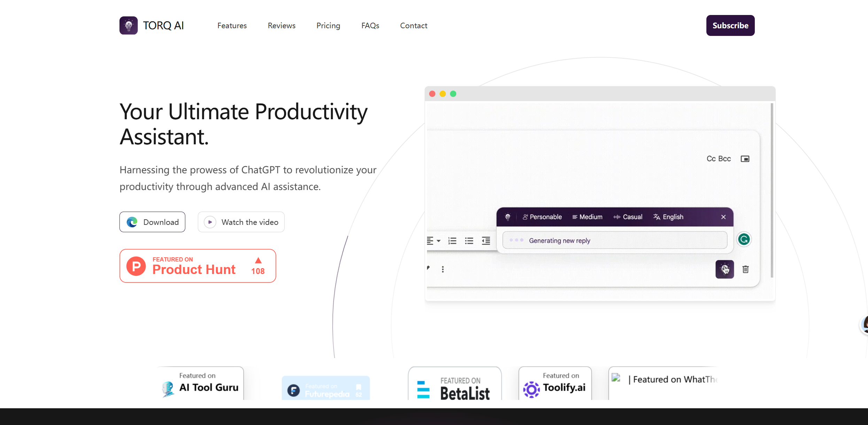This screenshot has width=868, height=425.
Task: Select the FAQs nav item
Action: click(370, 25)
